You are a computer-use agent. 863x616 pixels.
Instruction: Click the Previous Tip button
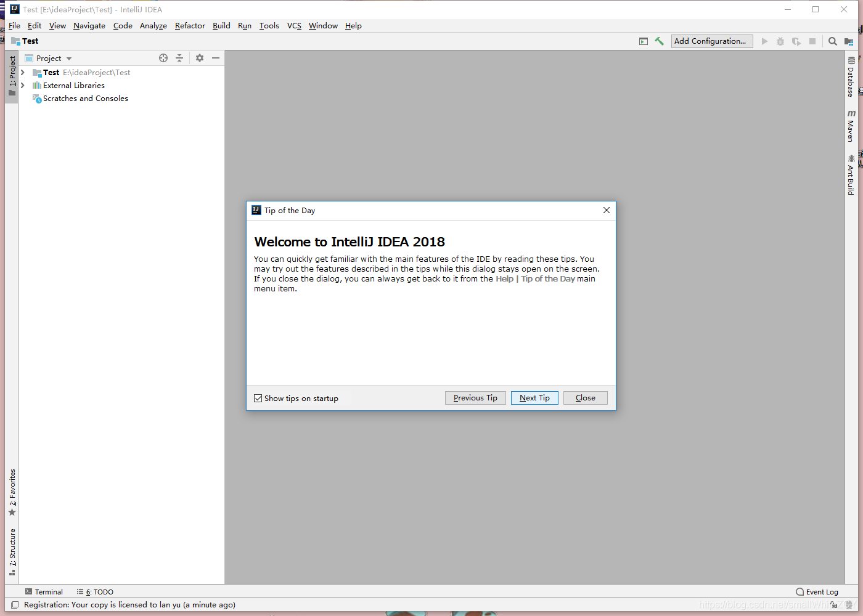pos(475,398)
